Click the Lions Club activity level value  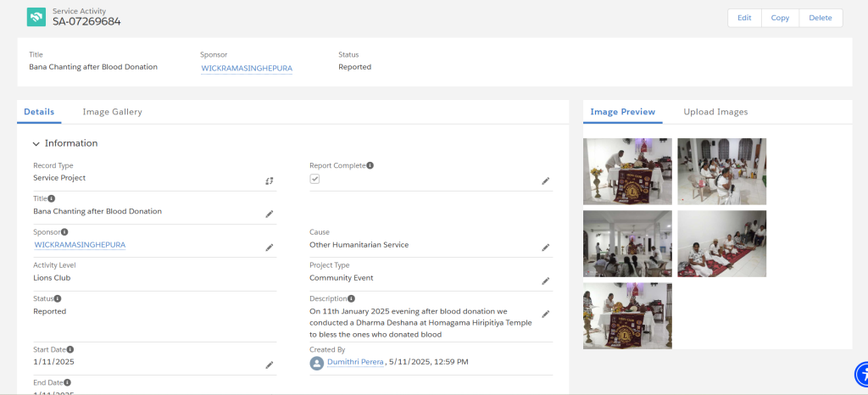52,278
